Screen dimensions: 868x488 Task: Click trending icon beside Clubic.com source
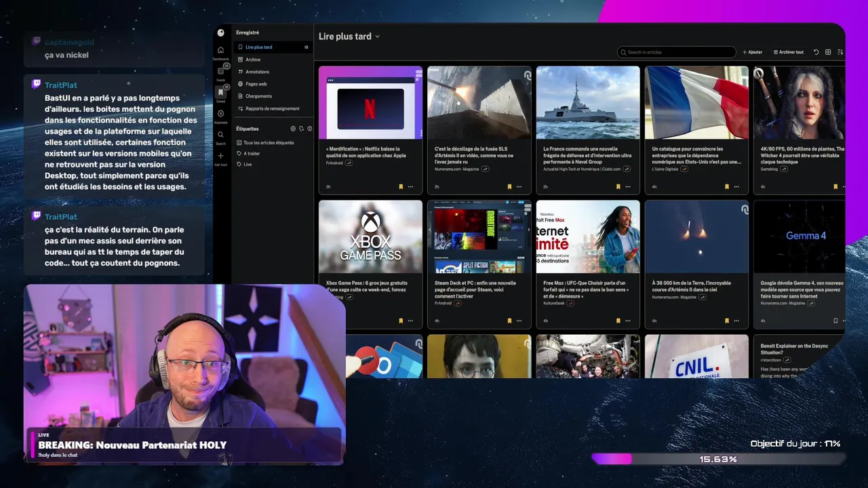(x=626, y=169)
